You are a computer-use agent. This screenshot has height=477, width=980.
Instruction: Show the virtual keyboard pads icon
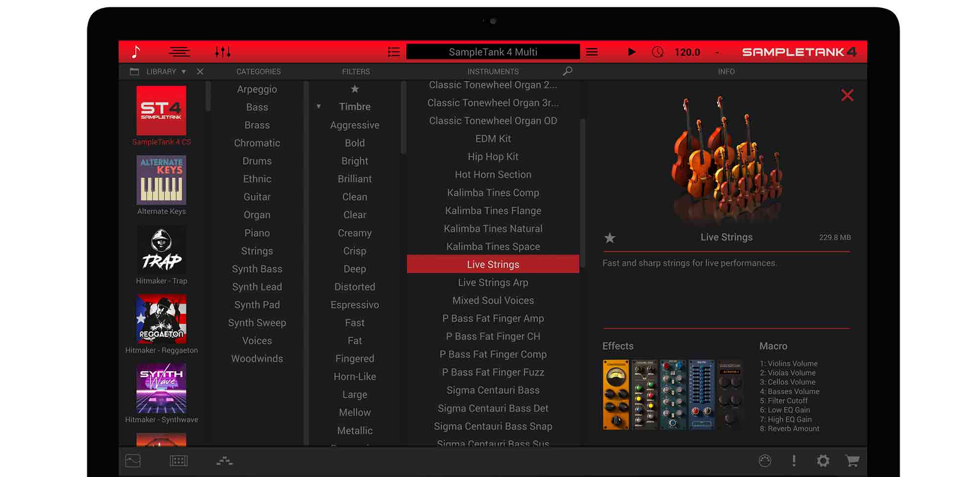click(x=178, y=461)
